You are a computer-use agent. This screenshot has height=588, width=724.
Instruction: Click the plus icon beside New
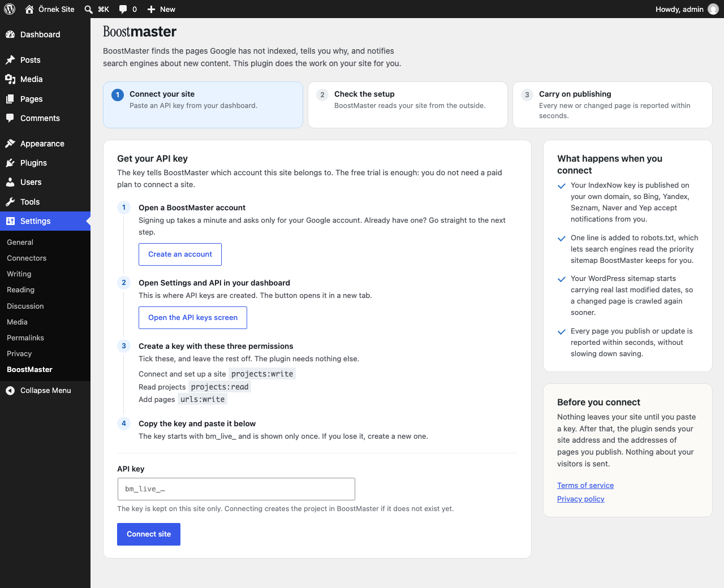pyautogui.click(x=151, y=9)
